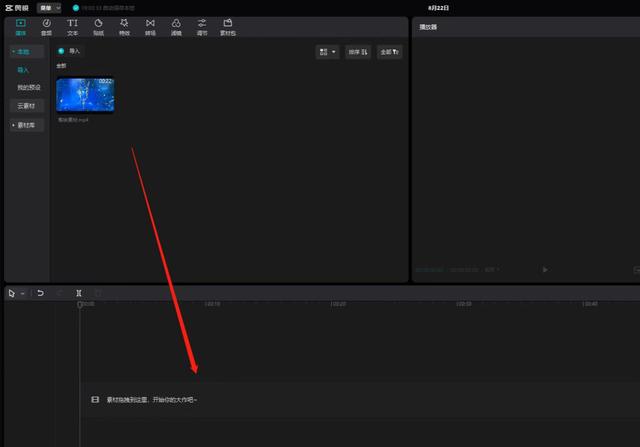The width and height of the screenshot is (640, 447).
Task: Open the 特效 (Effects) panel icon
Action: click(124, 26)
